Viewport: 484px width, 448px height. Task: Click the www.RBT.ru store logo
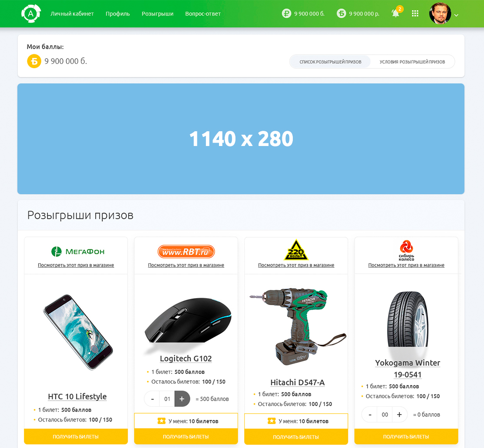pyautogui.click(x=186, y=252)
